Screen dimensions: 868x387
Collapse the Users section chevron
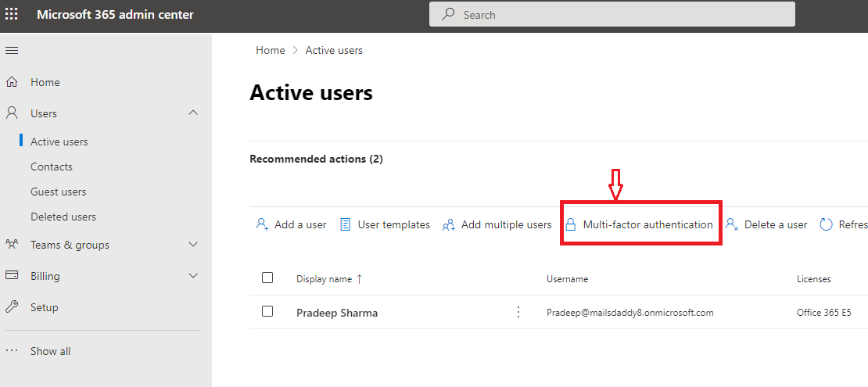point(192,113)
